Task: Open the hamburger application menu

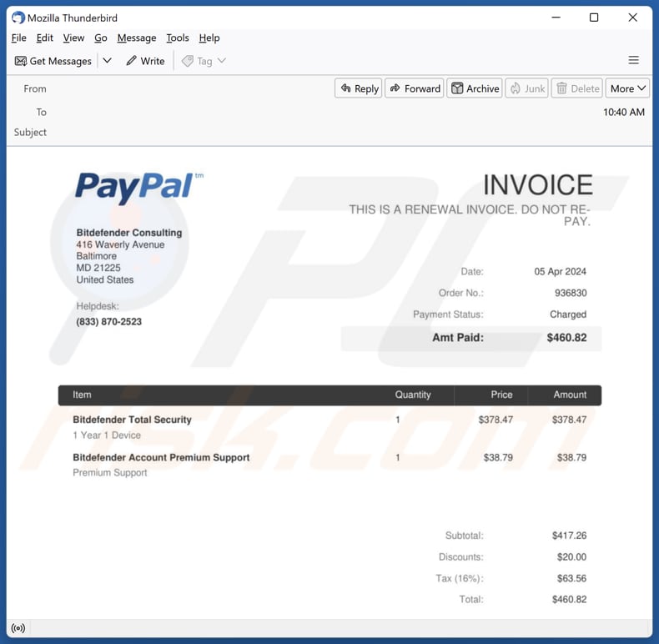Action: 633,60
